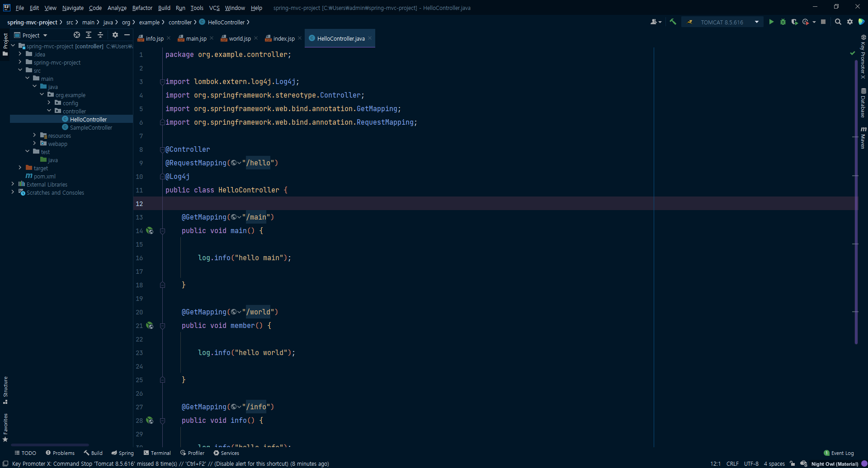Open the Problems tool window
868x468 pixels.
click(x=60, y=453)
